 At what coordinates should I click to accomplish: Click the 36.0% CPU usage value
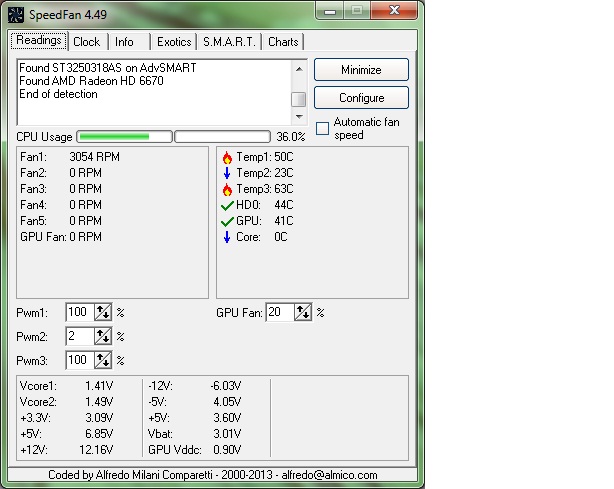pyautogui.click(x=291, y=137)
